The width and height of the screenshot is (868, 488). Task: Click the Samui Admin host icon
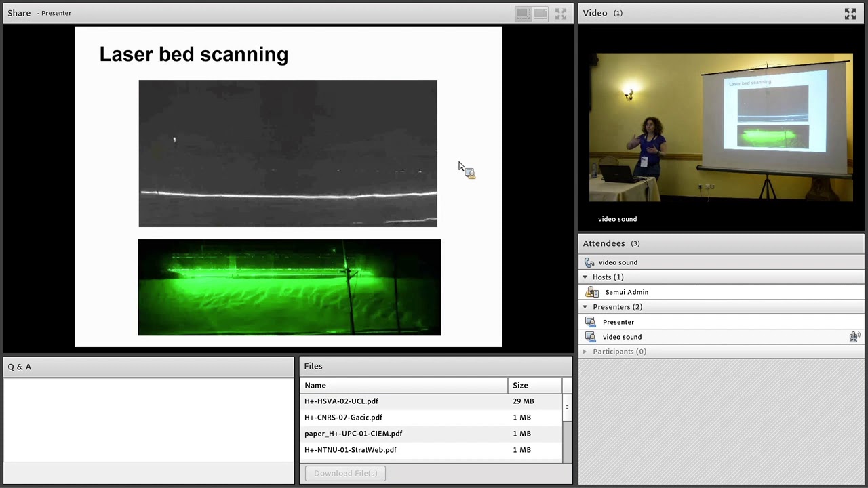pyautogui.click(x=592, y=292)
